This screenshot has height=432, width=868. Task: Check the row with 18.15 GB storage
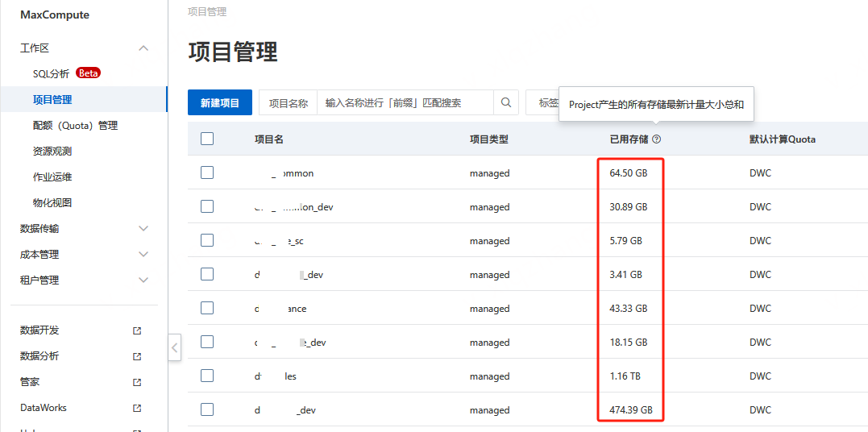pos(207,343)
